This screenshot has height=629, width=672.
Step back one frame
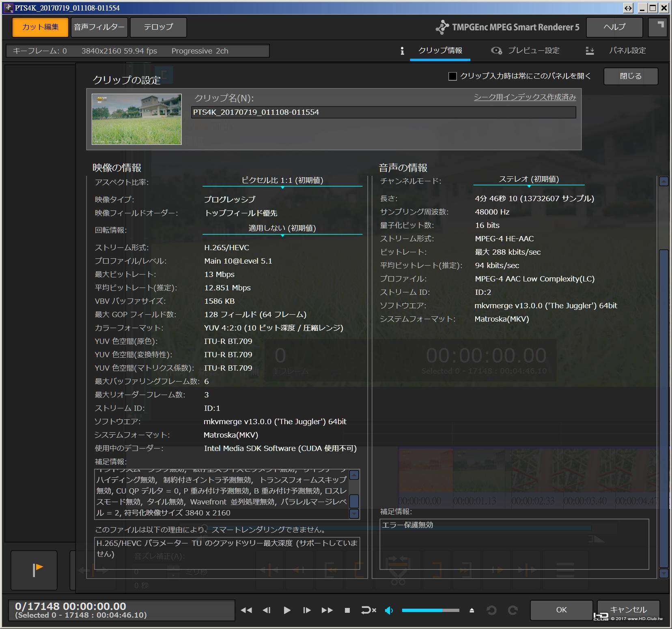[x=267, y=610]
